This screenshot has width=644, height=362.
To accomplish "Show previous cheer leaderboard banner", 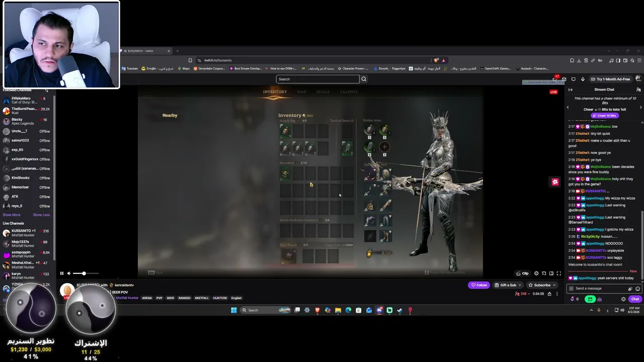I will coord(568,108).
